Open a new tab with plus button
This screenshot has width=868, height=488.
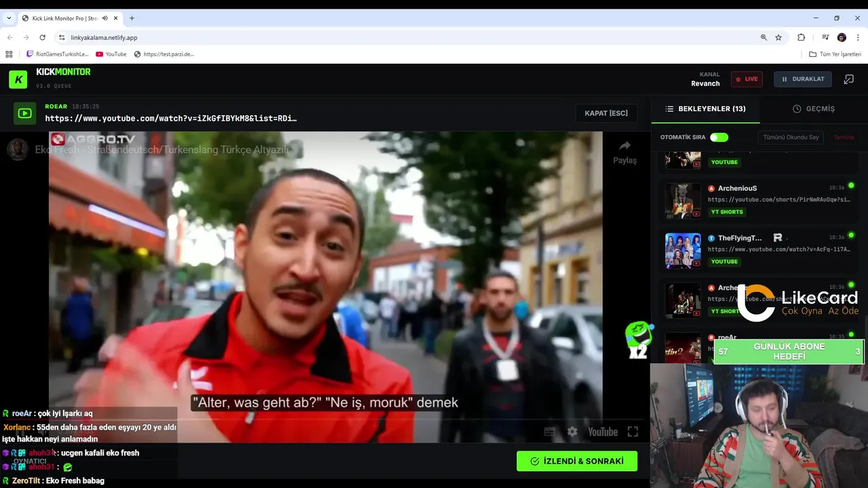tap(132, 18)
